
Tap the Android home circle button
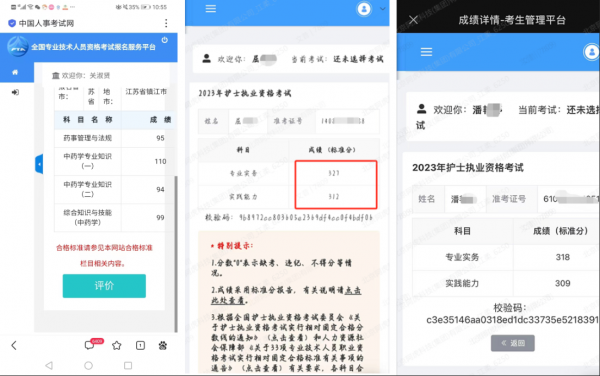[x=88, y=365]
